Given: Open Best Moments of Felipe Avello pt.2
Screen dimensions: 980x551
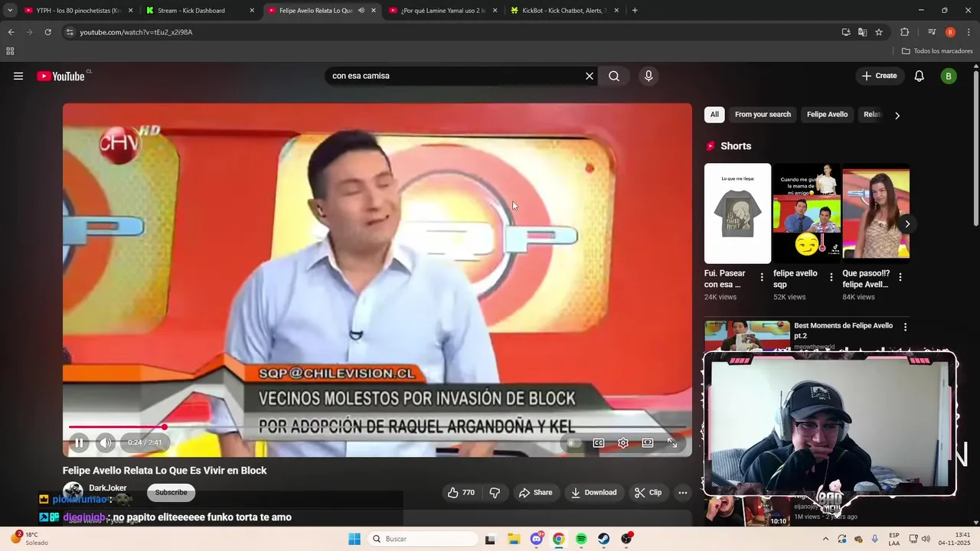Looking at the screenshot, I should tap(843, 331).
